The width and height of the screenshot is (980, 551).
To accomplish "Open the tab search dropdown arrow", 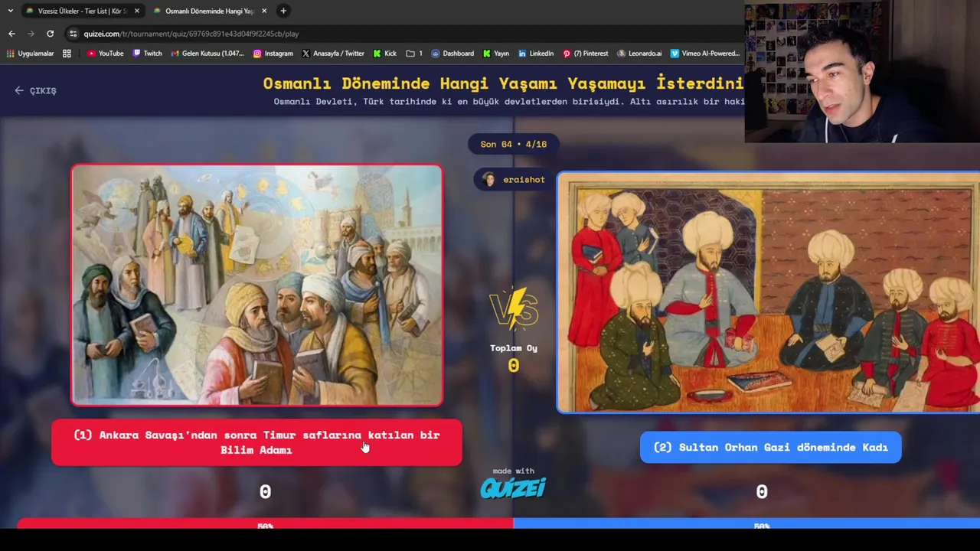I will (10, 11).
